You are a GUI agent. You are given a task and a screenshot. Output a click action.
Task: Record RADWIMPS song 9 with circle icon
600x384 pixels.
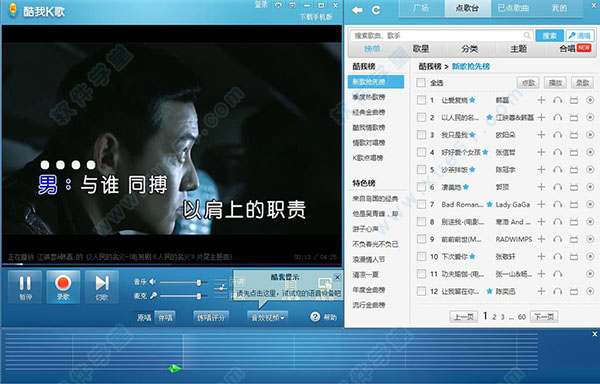click(590, 239)
